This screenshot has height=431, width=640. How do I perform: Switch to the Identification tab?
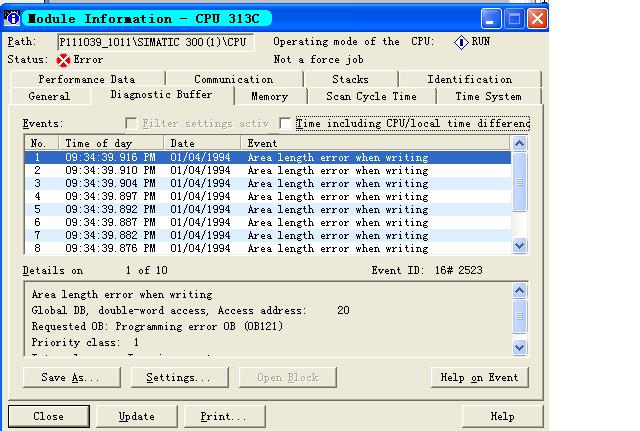pos(470,79)
